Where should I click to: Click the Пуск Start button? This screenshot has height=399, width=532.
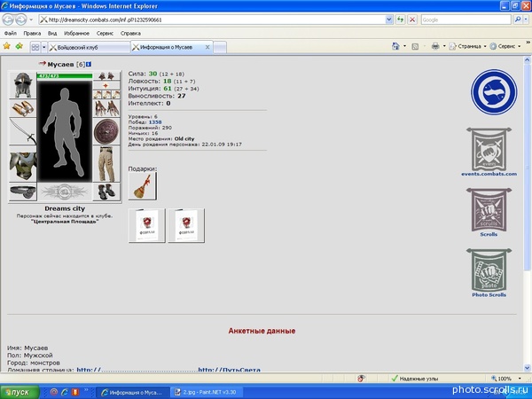pos(20,392)
